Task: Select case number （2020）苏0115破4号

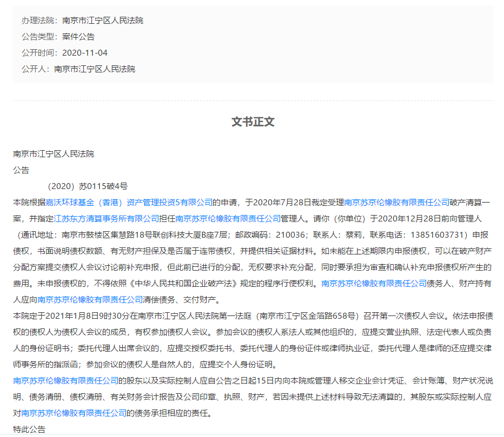Action: pos(87,186)
